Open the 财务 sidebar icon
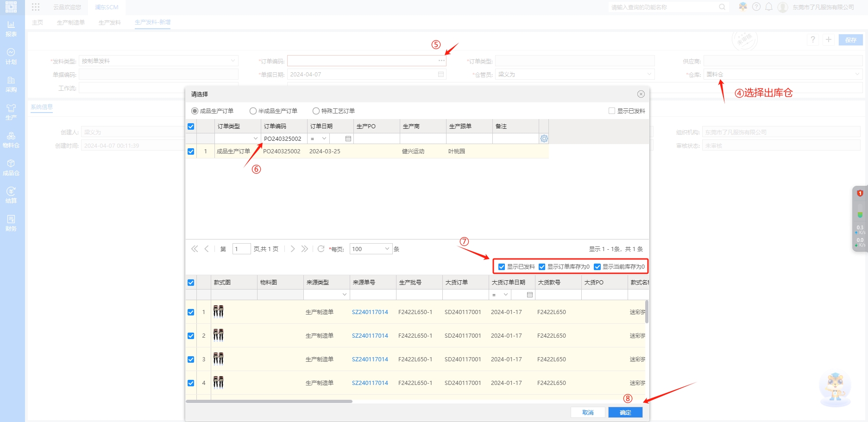 click(11, 223)
